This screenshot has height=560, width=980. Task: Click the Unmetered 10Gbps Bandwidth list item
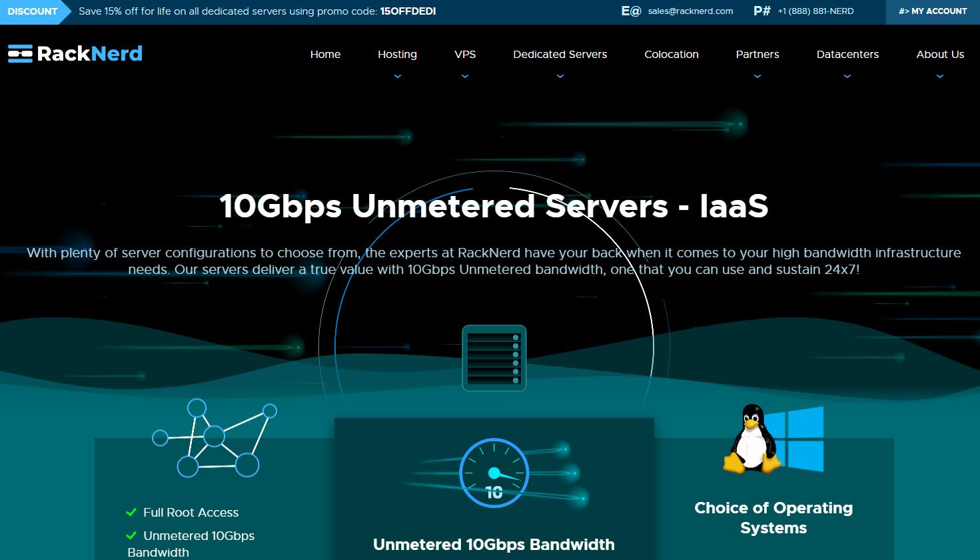191,544
